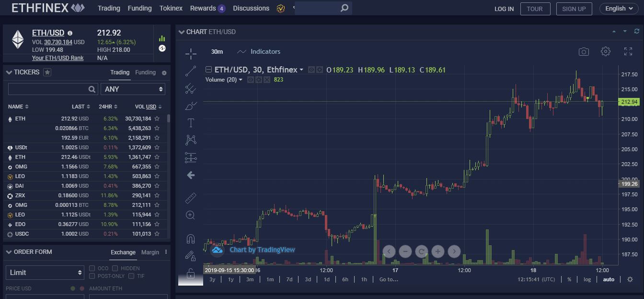Enable the POST-ONLY checkbox
This screenshot has height=299, width=644.
(x=92, y=276)
